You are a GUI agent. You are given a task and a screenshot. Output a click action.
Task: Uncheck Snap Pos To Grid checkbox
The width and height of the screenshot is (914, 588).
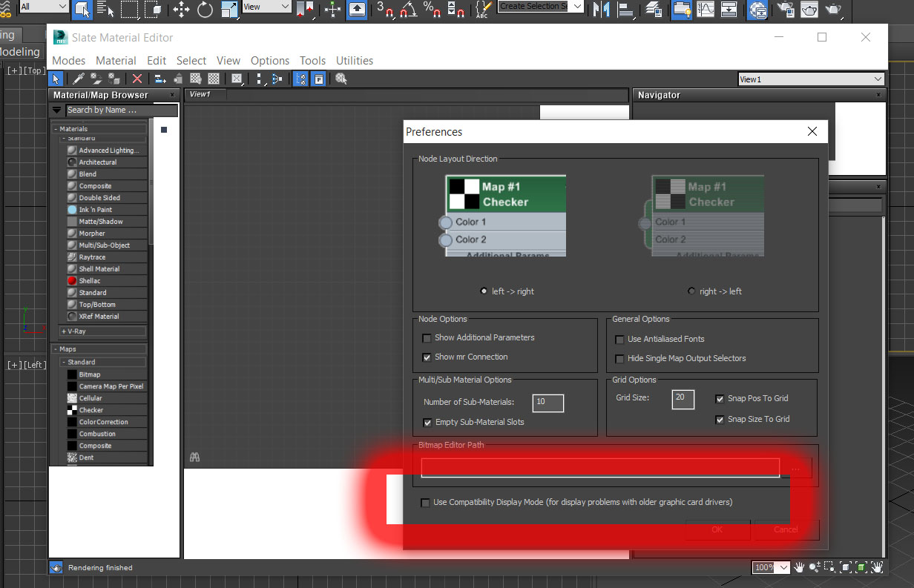click(x=720, y=399)
